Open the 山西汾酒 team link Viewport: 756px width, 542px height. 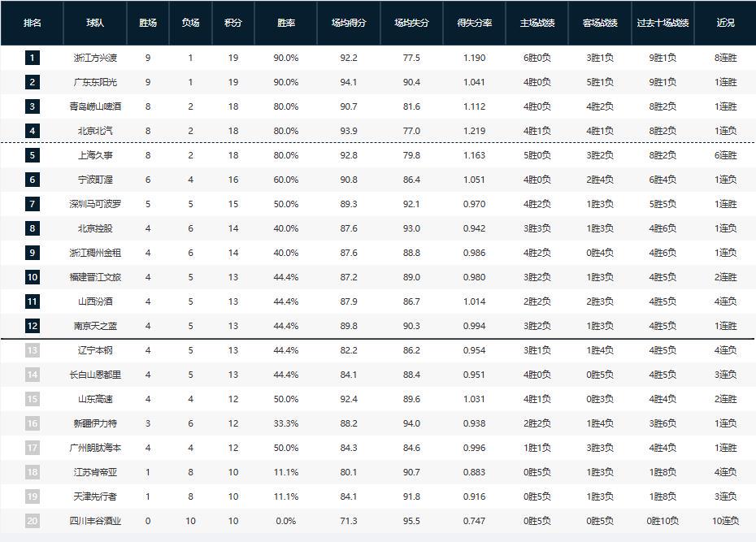(x=95, y=301)
